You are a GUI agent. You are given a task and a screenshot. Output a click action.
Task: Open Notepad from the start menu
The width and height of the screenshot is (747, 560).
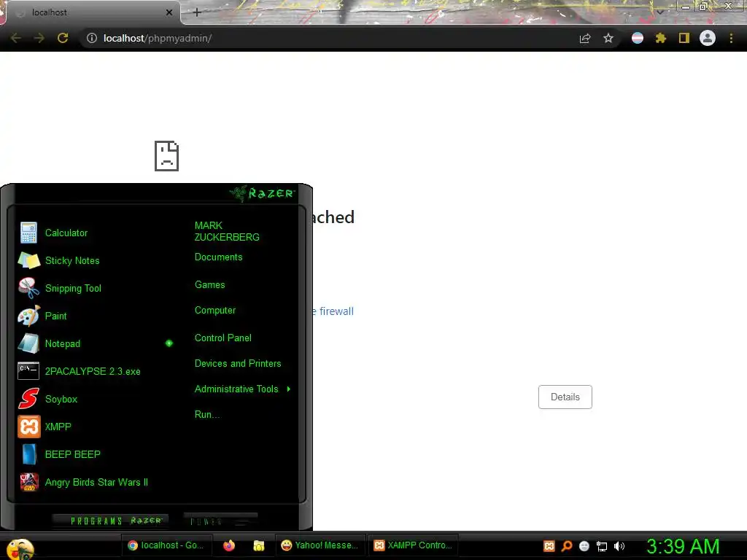click(x=63, y=344)
